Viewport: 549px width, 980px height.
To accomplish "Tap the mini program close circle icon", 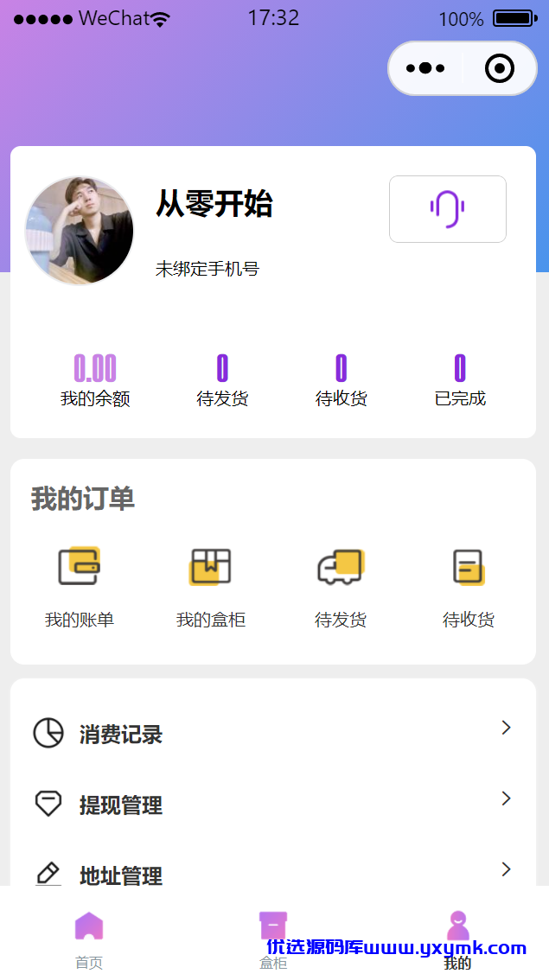I will [500, 68].
